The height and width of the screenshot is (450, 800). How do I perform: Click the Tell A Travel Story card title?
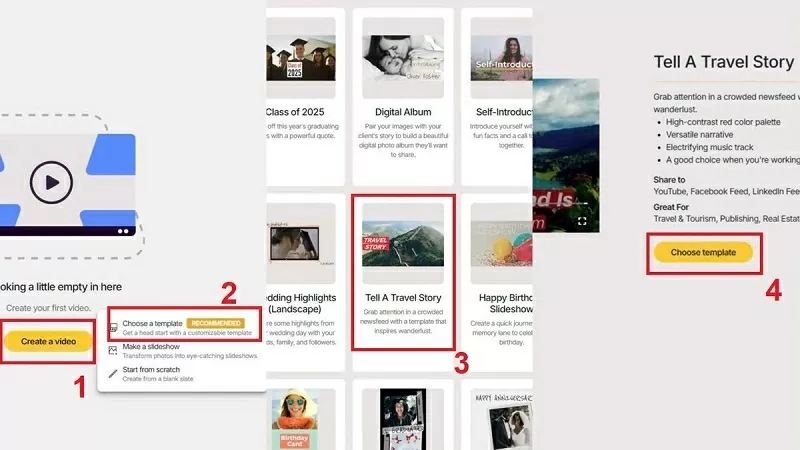pos(403,297)
